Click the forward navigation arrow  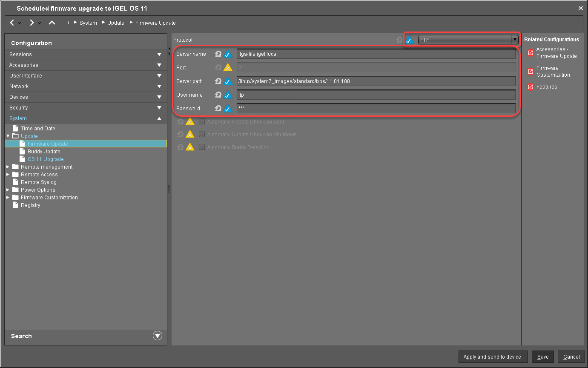pyautogui.click(x=32, y=23)
